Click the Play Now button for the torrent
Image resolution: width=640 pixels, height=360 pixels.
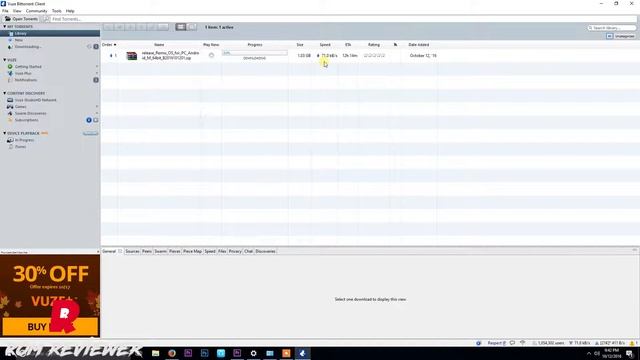[211, 55]
